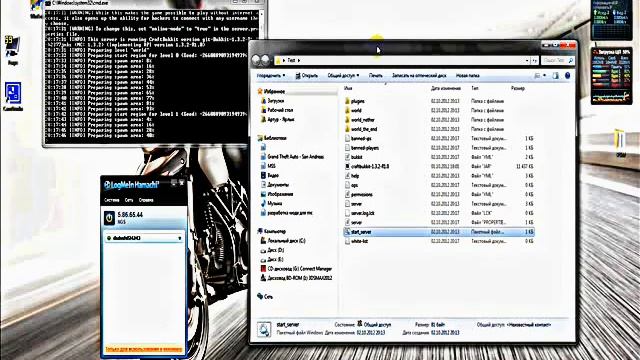Open Рабочий стол in the navigation pane
This screenshot has height=360, width=640.
click(x=280, y=110)
